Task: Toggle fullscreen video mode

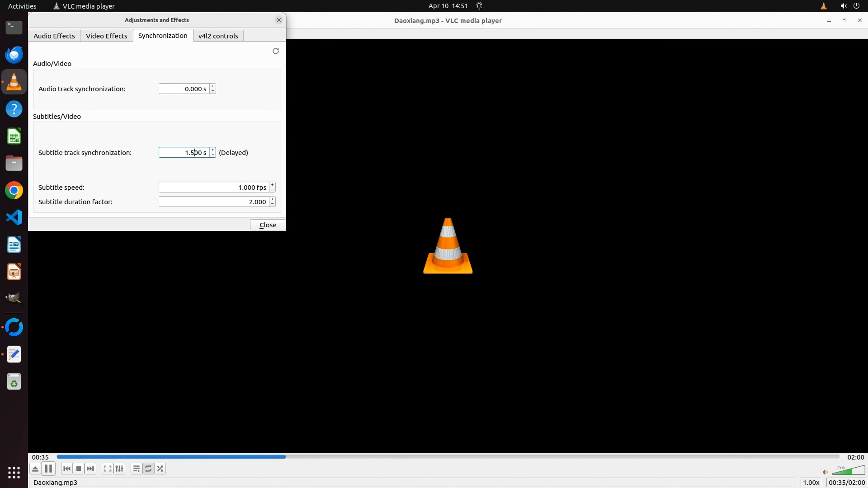Action: [x=107, y=469]
